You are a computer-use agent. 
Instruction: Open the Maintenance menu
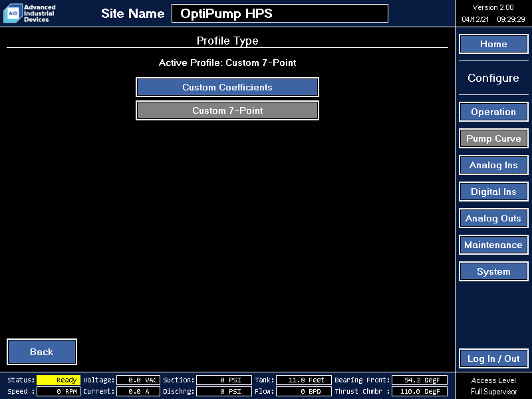pyautogui.click(x=493, y=245)
